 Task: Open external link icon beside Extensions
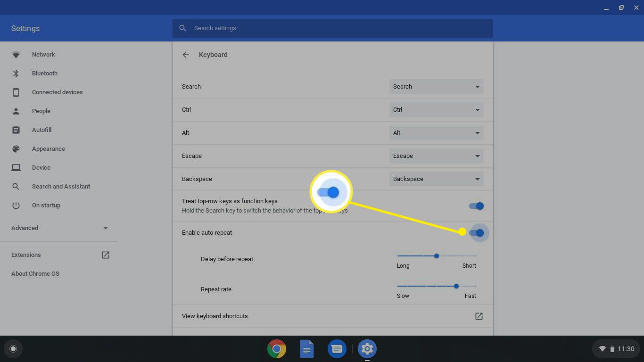click(106, 255)
